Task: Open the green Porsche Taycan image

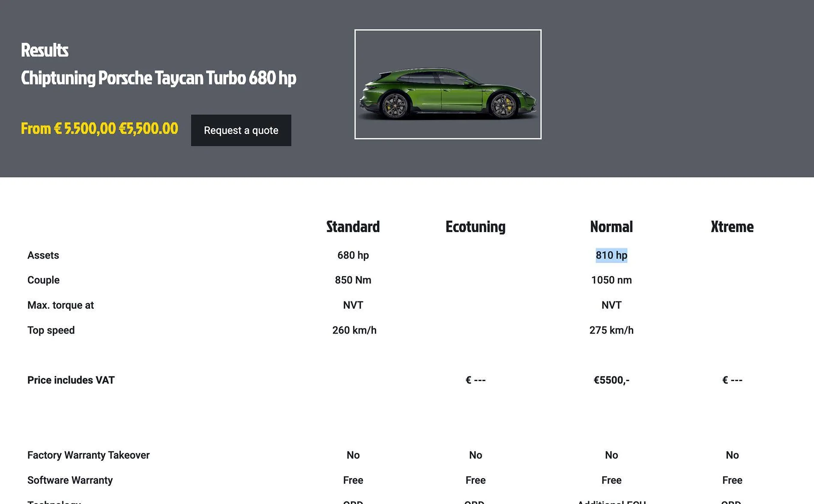Action: (448, 84)
